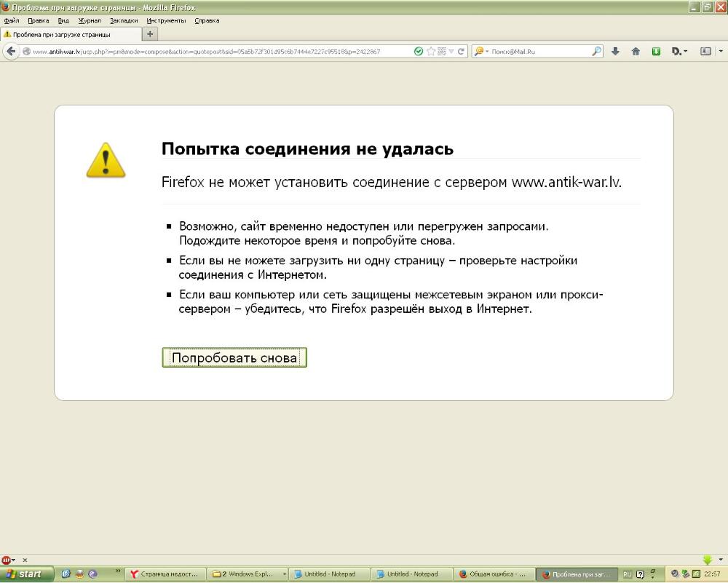Select the 'Проблема при загрузке страницы' tab
Viewport: 728px width, 583px height.
(x=71, y=34)
